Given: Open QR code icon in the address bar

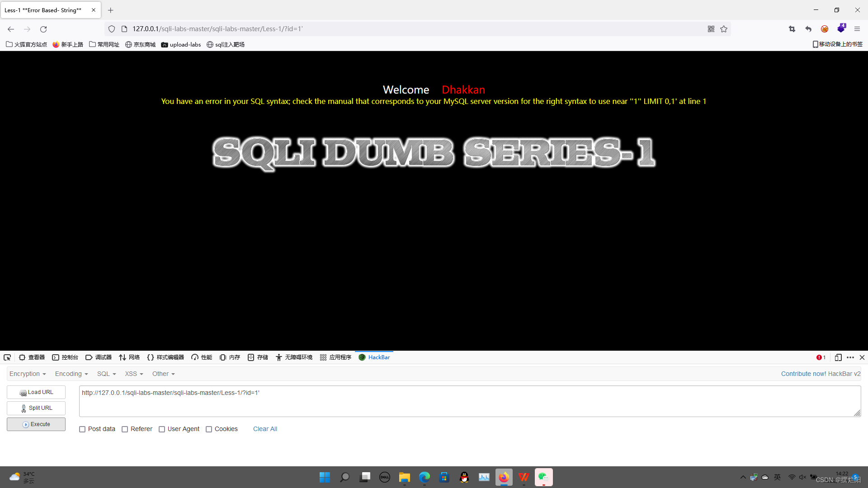Looking at the screenshot, I should point(711,29).
